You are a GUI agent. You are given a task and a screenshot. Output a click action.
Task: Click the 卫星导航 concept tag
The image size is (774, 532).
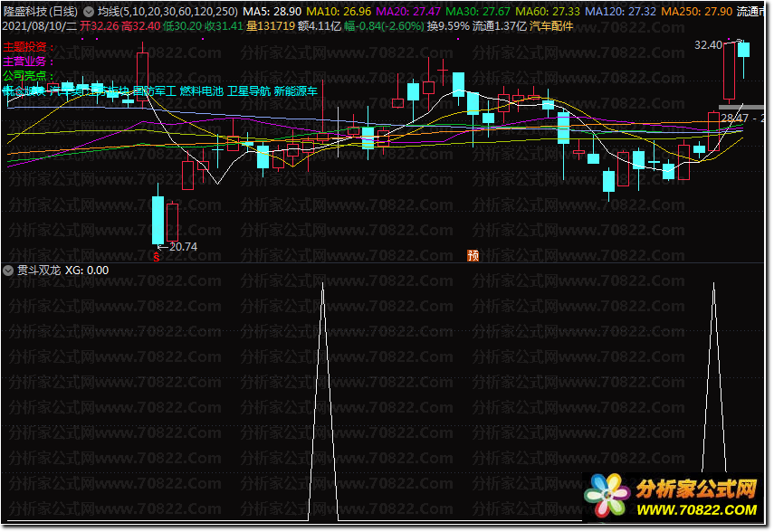(249, 91)
